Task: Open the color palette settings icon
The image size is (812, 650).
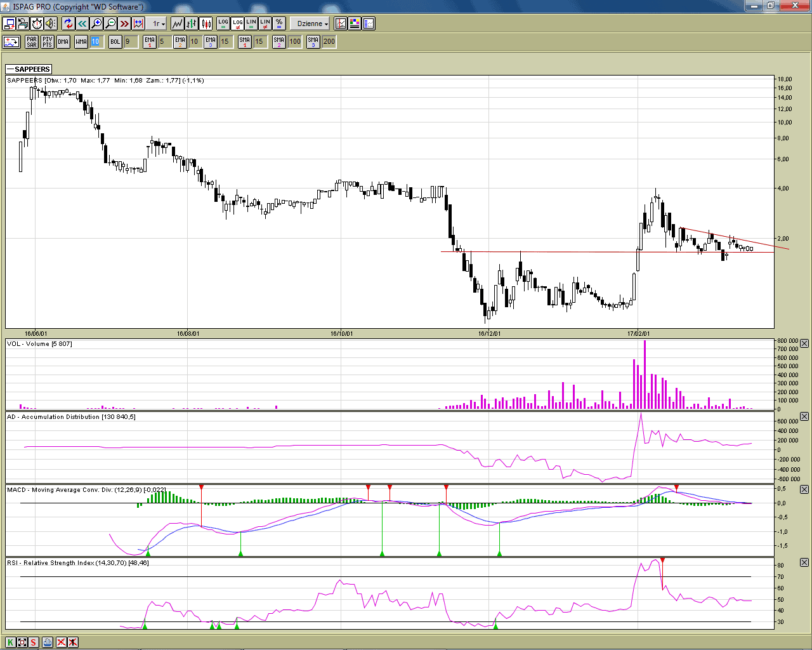Action: point(355,23)
